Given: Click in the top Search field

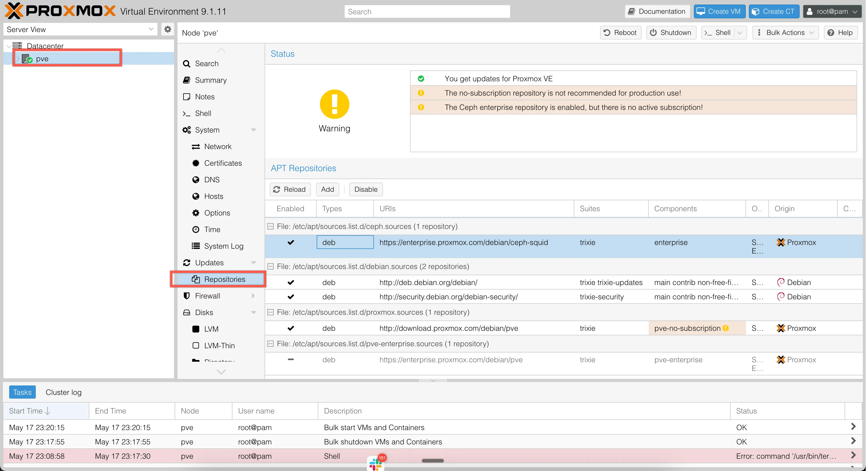Looking at the screenshot, I should pyautogui.click(x=428, y=11).
